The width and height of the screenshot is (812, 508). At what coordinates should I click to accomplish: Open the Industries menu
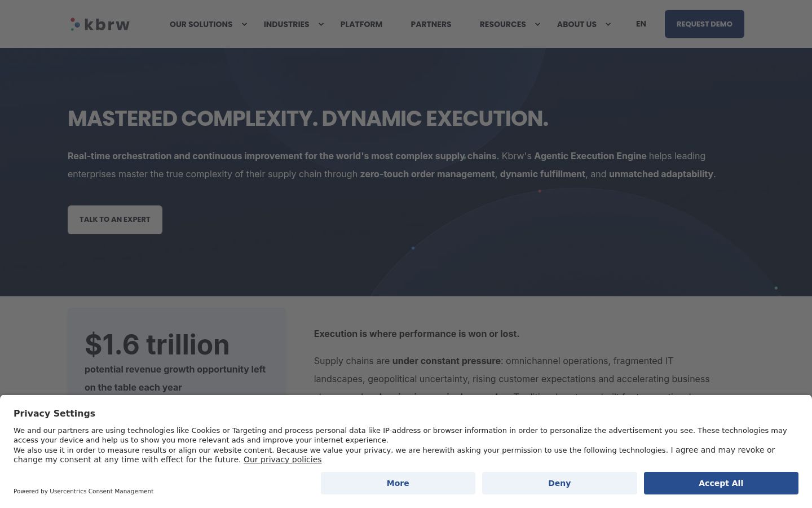[x=286, y=24]
